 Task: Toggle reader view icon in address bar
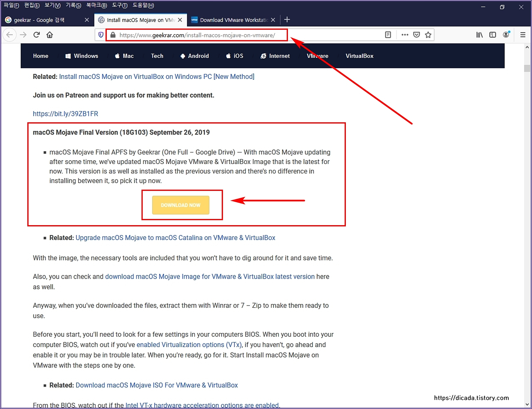(388, 35)
